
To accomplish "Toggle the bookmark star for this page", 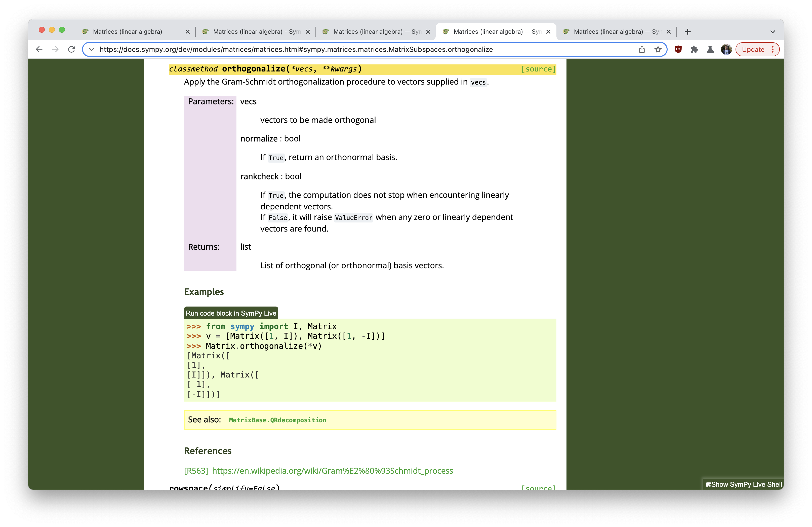I will click(x=658, y=49).
